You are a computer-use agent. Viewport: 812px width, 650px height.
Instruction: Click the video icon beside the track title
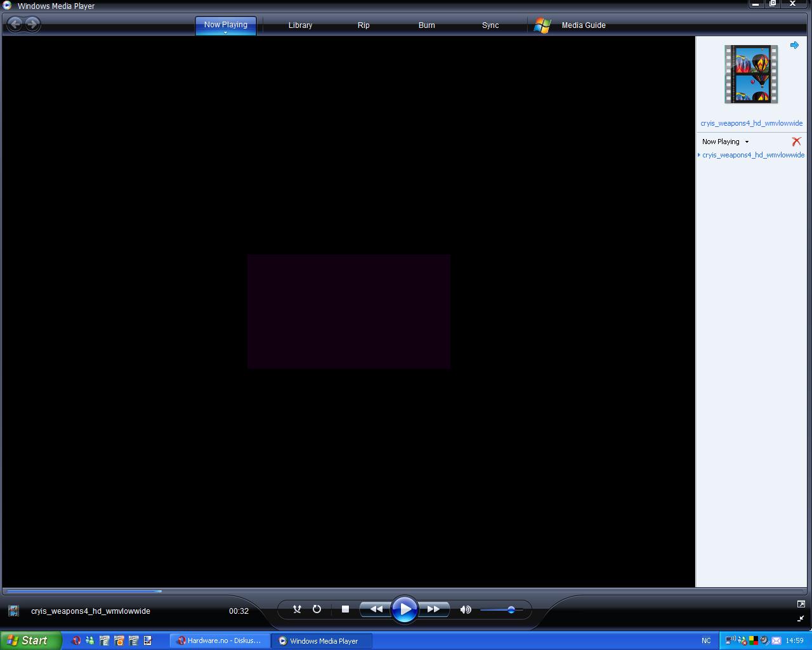[13, 611]
